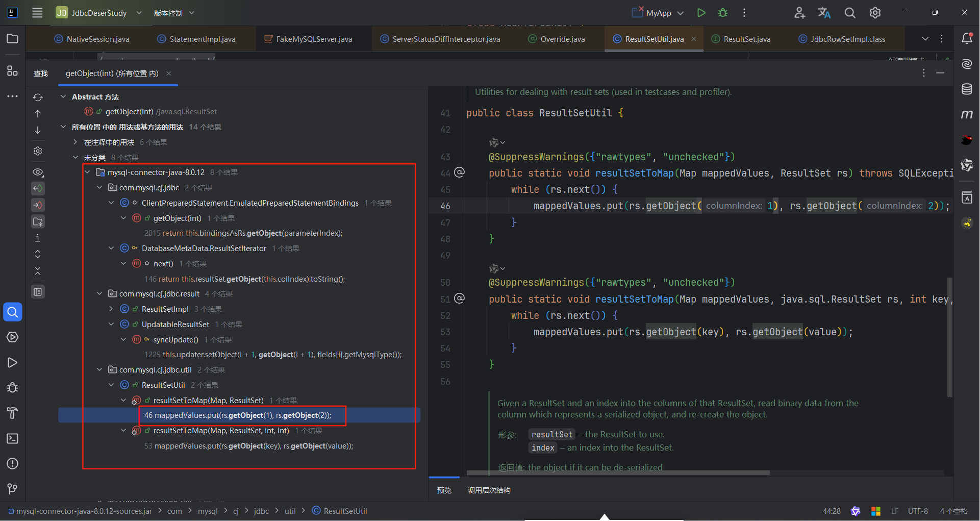Change the 4 个空格 indent setting
The width and height of the screenshot is (980, 521).
pos(953,511)
